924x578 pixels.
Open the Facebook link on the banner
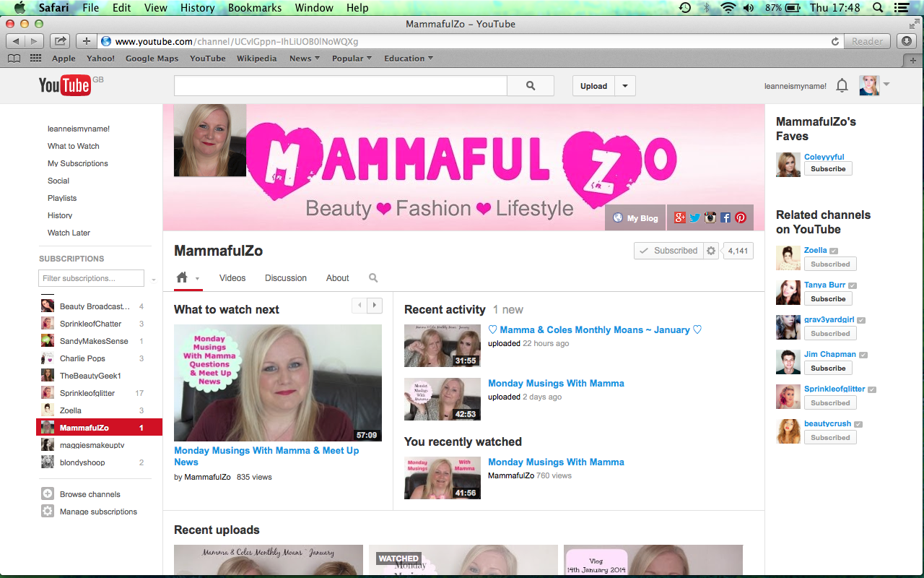point(725,217)
